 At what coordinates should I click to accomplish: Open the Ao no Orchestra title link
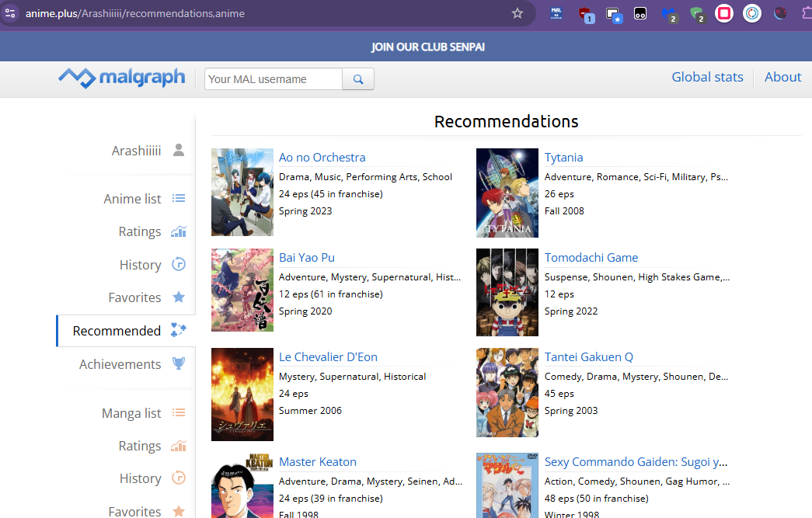(x=322, y=158)
